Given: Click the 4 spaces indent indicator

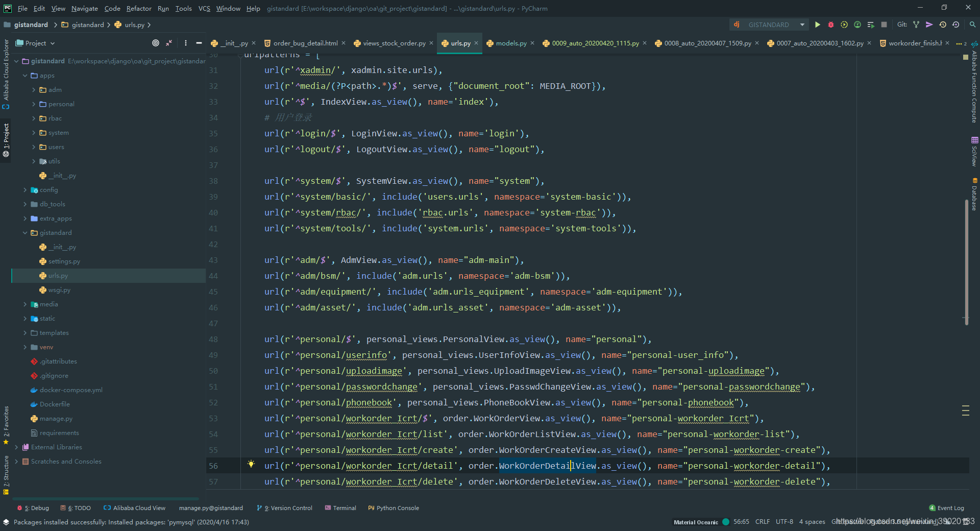Looking at the screenshot, I should 812,522.
